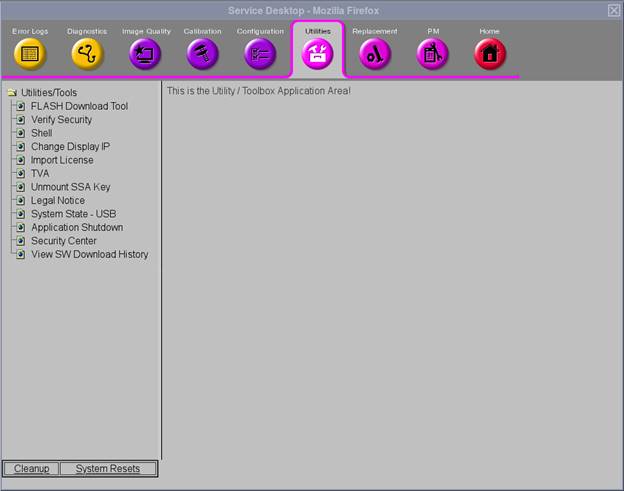
Task: Open the PM icon
Action: (432, 54)
